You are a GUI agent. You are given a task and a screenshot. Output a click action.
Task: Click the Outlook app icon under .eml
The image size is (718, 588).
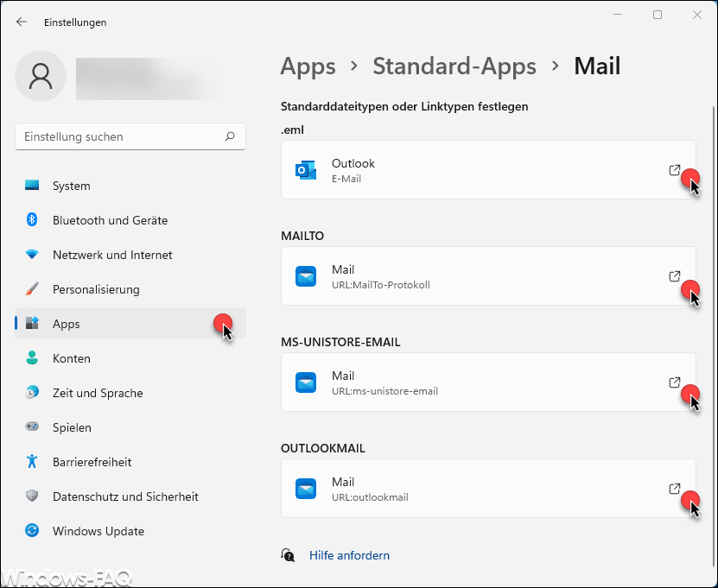[x=306, y=170]
